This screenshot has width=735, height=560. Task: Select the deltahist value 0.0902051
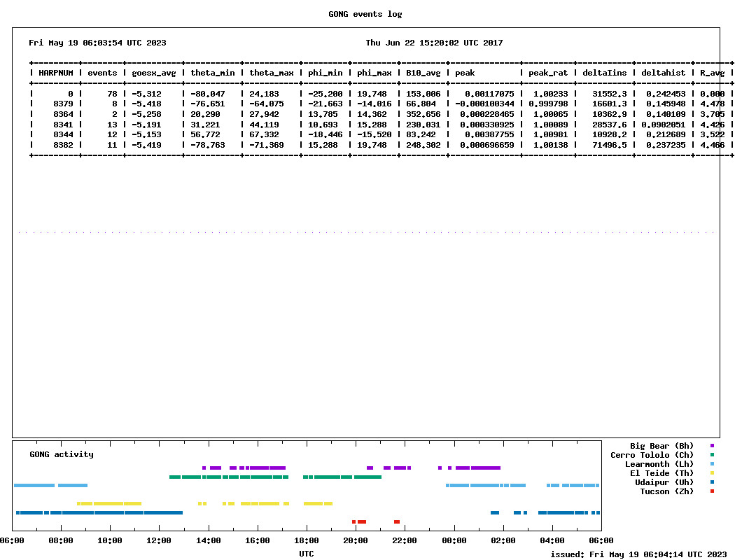(664, 125)
